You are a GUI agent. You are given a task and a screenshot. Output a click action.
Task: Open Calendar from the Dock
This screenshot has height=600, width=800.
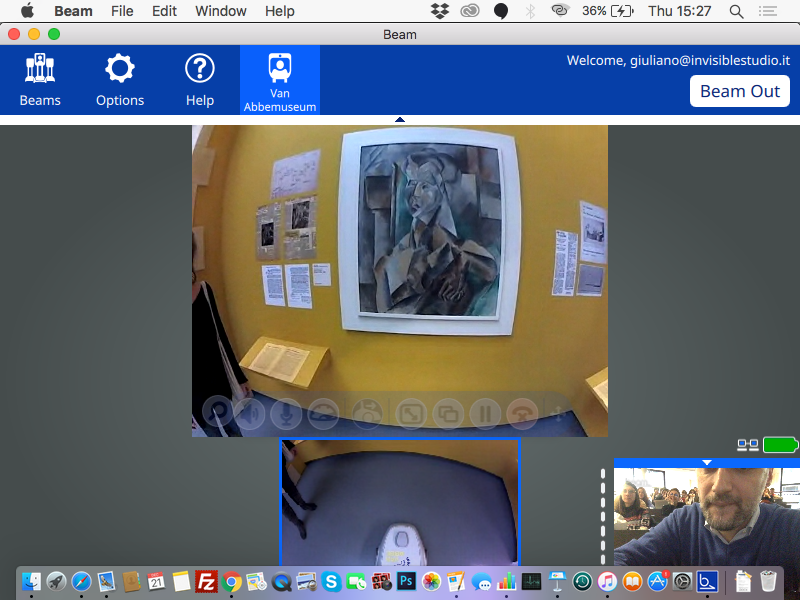[156, 581]
